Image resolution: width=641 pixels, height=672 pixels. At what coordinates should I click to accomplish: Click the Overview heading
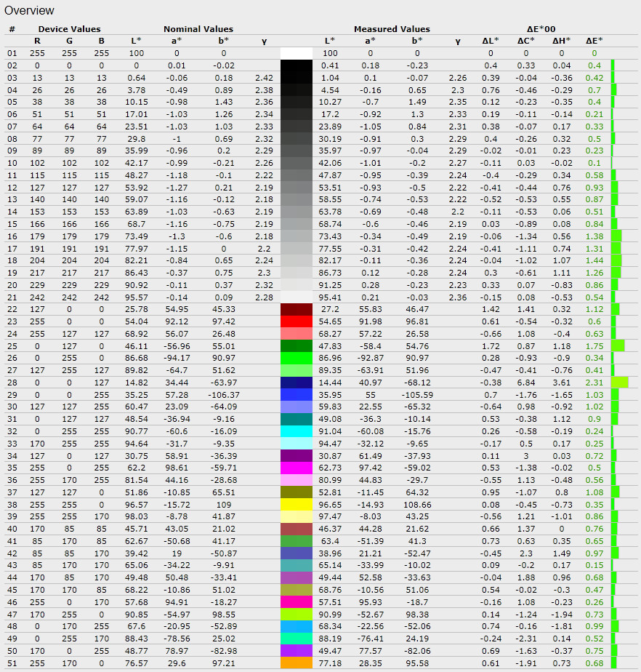click(29, 10)
